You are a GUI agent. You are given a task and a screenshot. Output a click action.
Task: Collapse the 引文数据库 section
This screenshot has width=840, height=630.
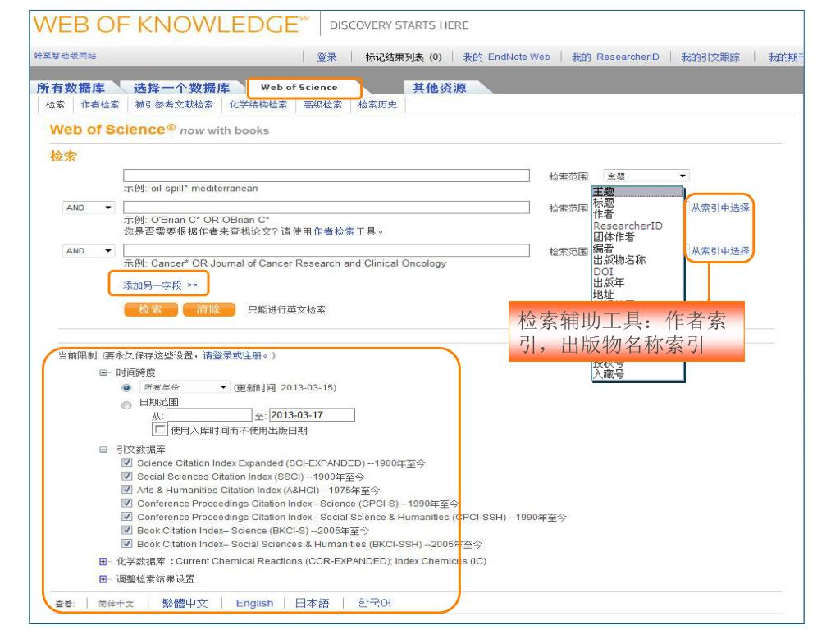point(103,450)
